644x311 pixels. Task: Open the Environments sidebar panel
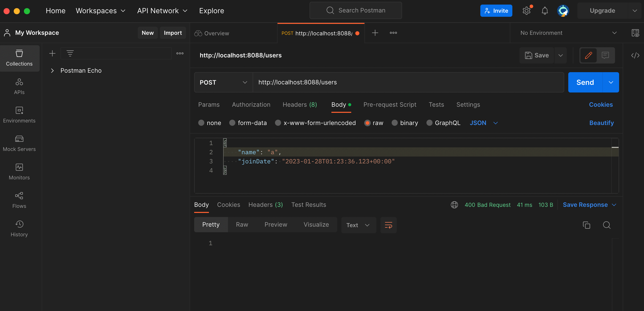(x=19, y=115)
